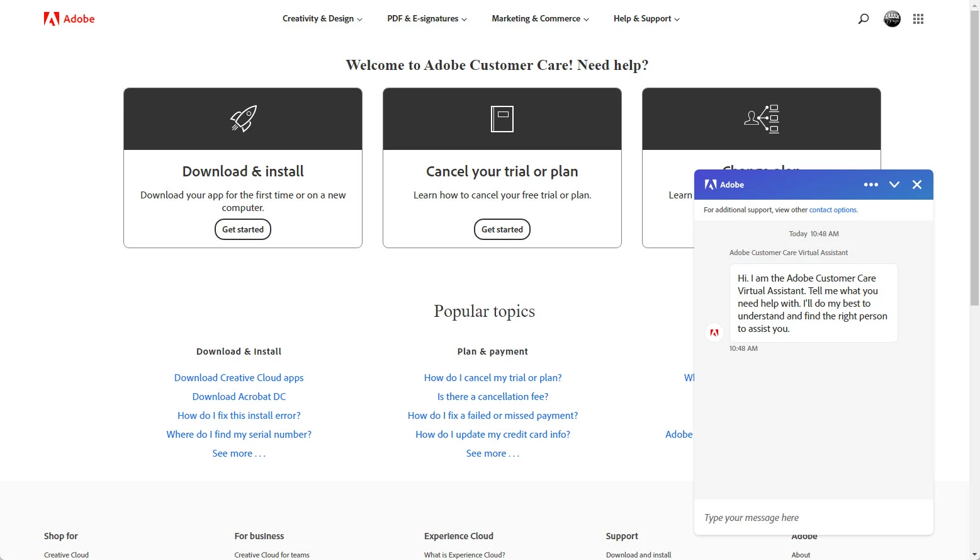This screenshot has width=980, height=560.
Task: Open How do I update credit card info
Action: 493,435
